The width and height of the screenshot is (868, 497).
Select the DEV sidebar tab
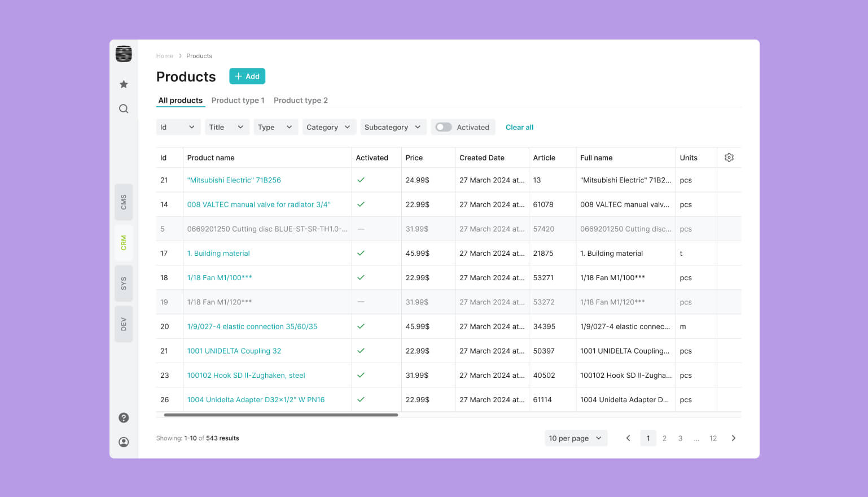[124, 324]
